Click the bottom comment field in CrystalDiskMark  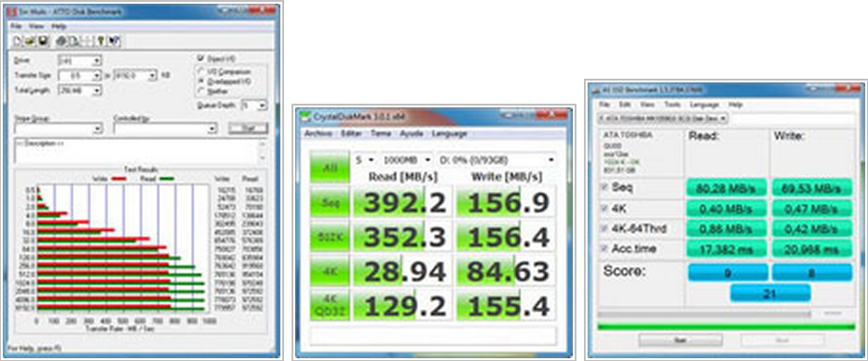point(433,335)
